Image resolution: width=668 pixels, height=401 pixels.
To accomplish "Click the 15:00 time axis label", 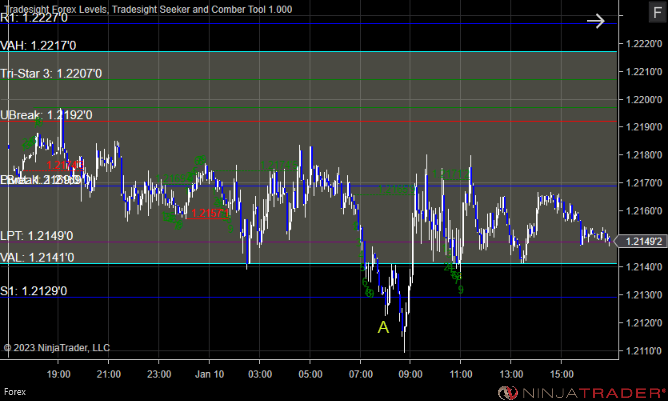I will (561, 374).
